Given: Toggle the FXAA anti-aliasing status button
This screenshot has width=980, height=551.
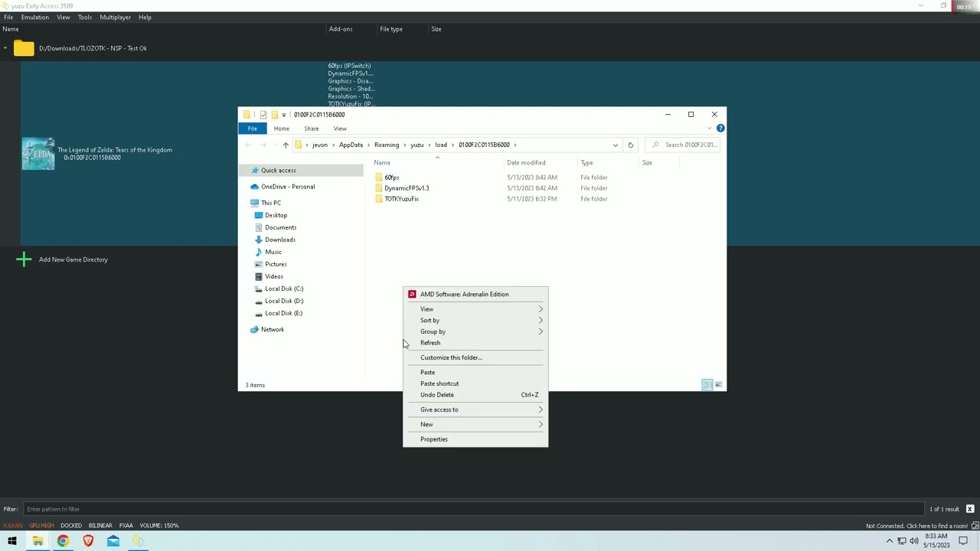Looking at the screenshot, I should pos(126,526).
